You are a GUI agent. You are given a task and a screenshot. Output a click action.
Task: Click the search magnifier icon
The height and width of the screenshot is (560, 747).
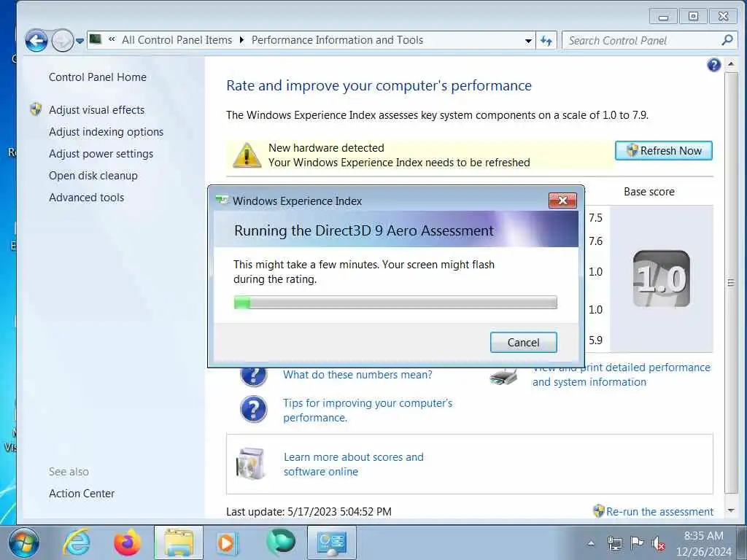pyautogui.click(x=727, y=41)
